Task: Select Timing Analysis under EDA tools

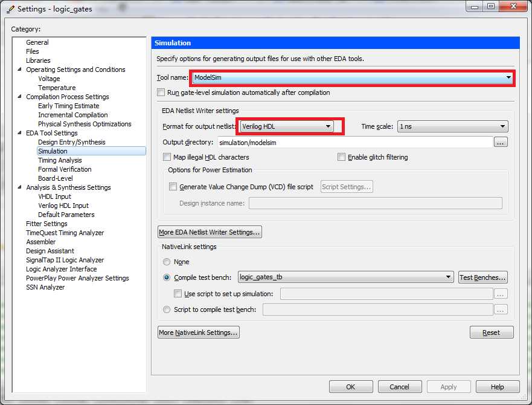Action: tap(60, 160)
